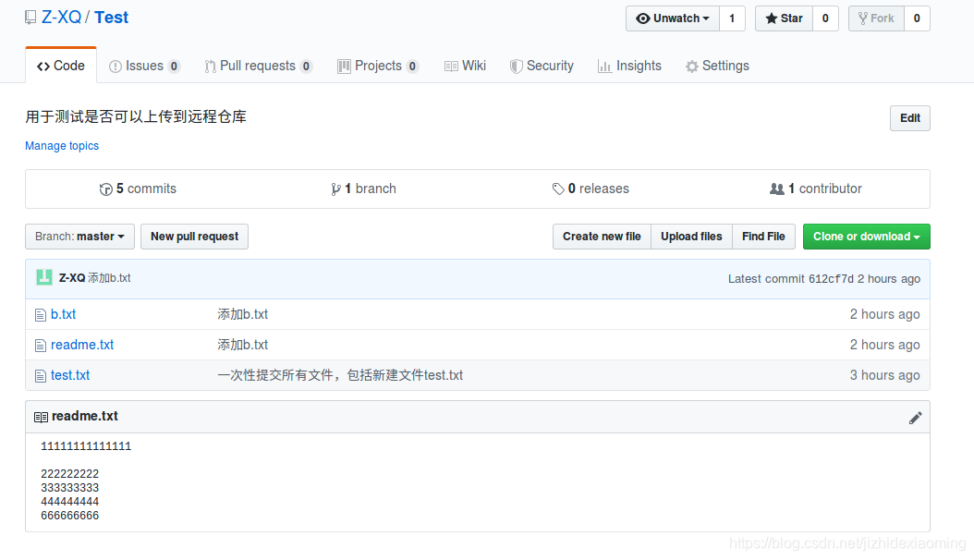This screenshot has width=974, height=560.
Task: Click the Z-XQ avatar in the commit bar
Action: coord(44,277)
